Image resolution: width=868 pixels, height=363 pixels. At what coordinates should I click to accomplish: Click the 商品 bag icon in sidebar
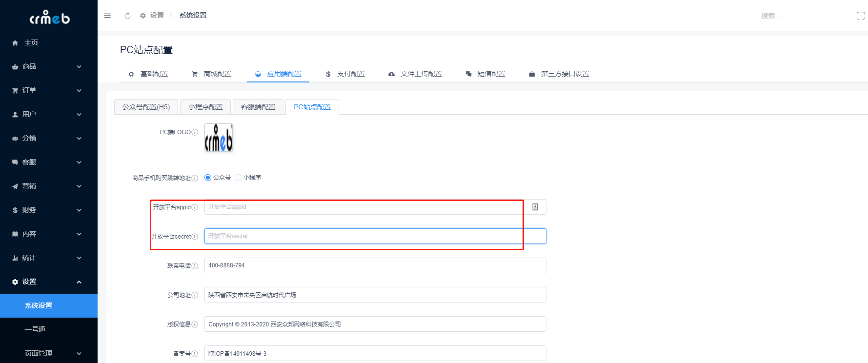point(15,67)
